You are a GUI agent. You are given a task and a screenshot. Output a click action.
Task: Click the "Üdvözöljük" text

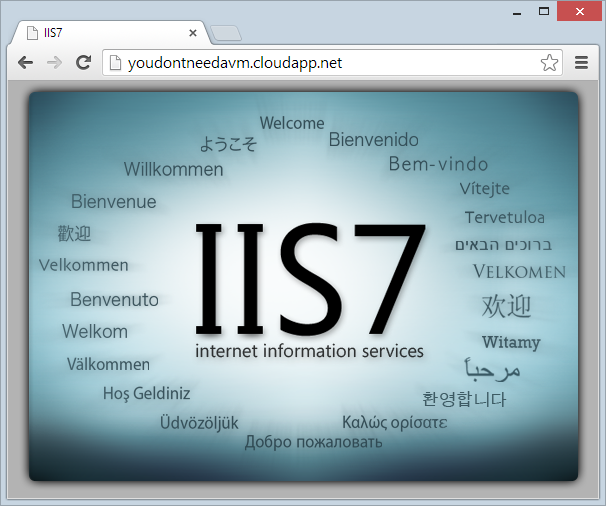coord(199,423)
